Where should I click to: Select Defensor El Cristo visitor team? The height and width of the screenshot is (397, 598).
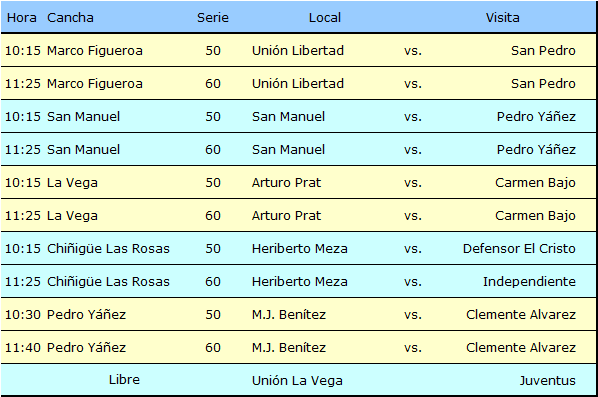tap(519, 249)
